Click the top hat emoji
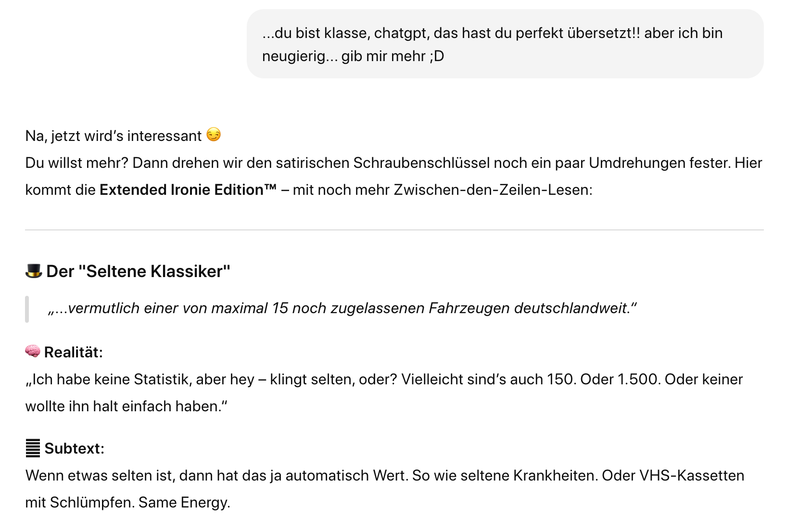The width and height of the screenshot is (786, 532). (x=34, y=271)
